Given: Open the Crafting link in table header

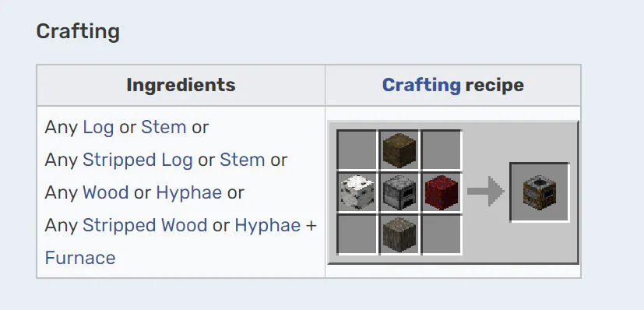Looking at the screenshot, I should (x=421, y=86).
